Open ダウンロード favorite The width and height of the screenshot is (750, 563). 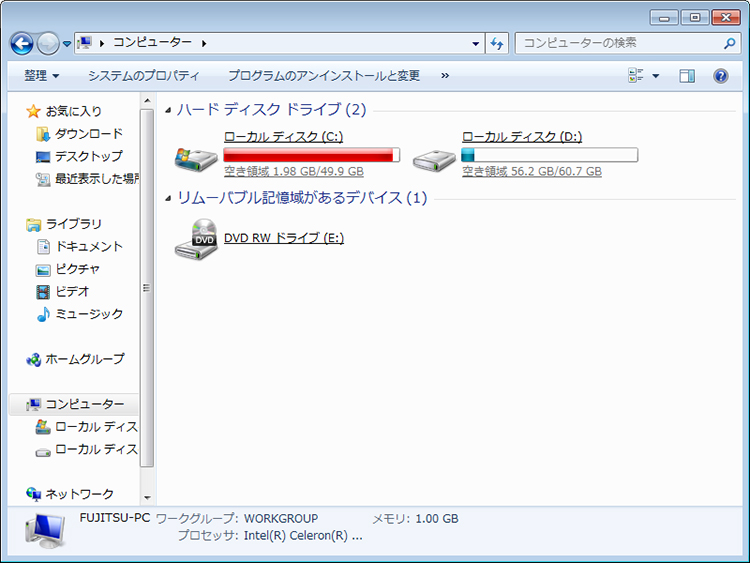coord(89,133)
